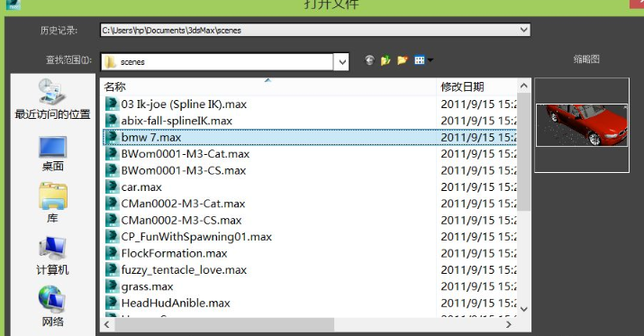644x336 pixels.
Task: Go up one folder level
Action: [385, 60]
